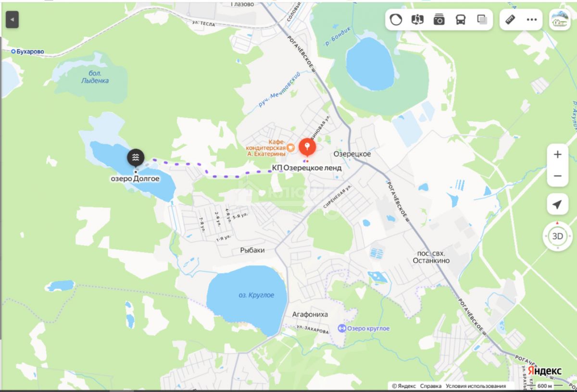Screen dimensions: 577x392
Task: Open Кафе-кондитерская А. Екатерины cafe icon
Action: point(291,146)
